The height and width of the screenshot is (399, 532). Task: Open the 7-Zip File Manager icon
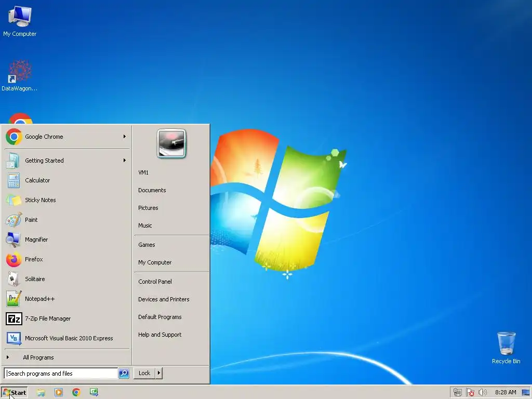click(14, 318)
